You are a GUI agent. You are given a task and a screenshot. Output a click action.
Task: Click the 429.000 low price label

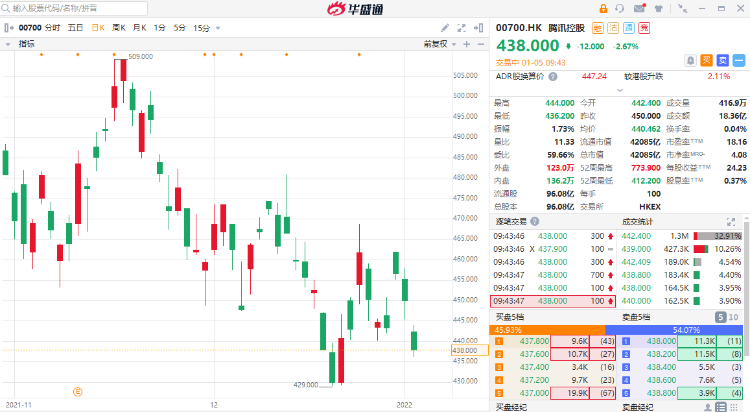pos(306,385)
